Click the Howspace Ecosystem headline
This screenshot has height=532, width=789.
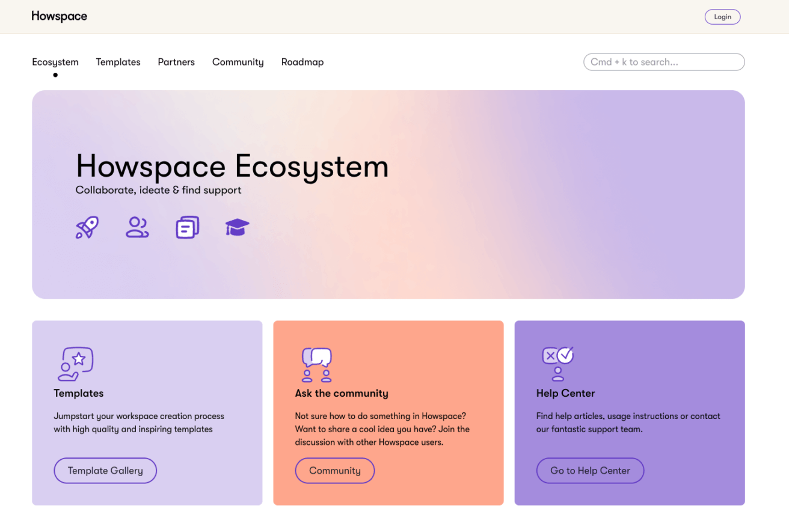point(232,165)
